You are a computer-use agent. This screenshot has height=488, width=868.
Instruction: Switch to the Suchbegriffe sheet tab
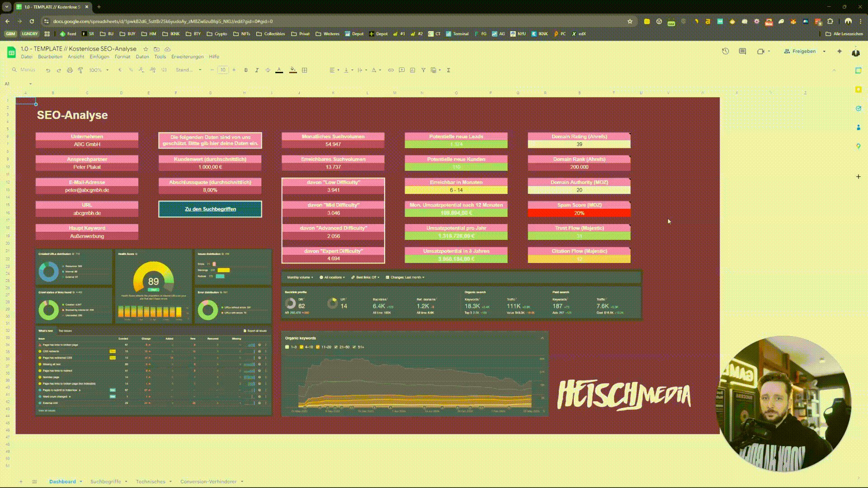tap(105, 482)
